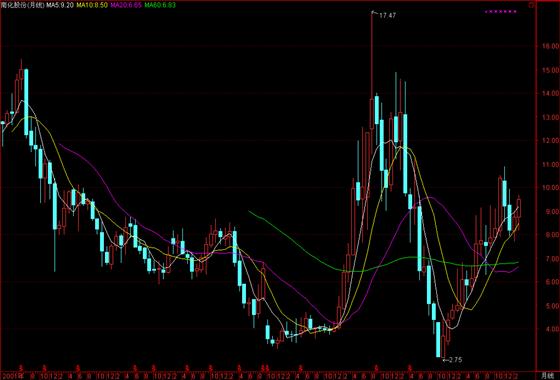Screen dimensions: 560x380
Task: Click the small red square icon top-right
Action: [531, 5]
